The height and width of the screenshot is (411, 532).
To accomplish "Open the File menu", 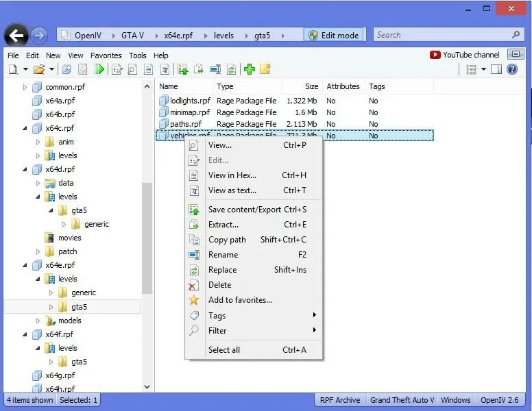I will click(13, 55).
